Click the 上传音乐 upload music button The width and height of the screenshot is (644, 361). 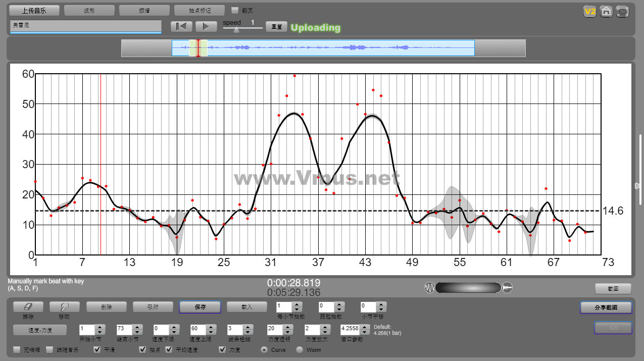tap(34, 10)
